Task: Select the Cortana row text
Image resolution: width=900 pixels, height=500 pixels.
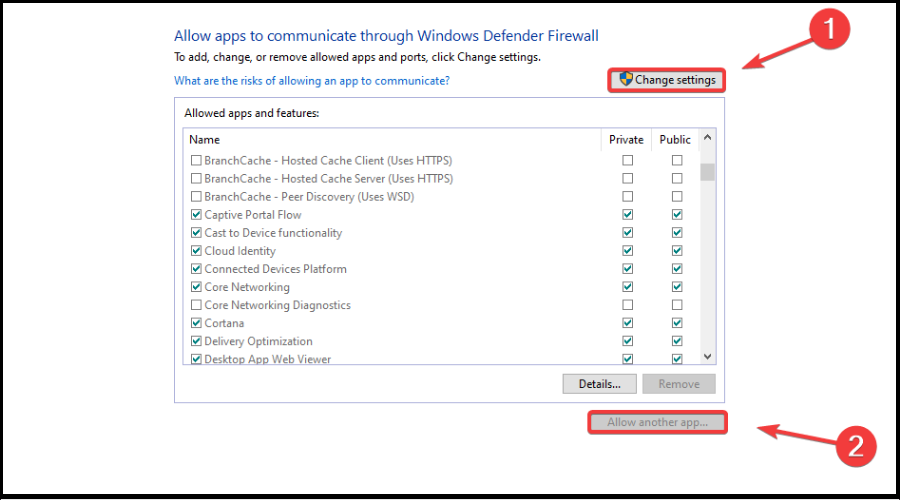Action: click(224, 323)
